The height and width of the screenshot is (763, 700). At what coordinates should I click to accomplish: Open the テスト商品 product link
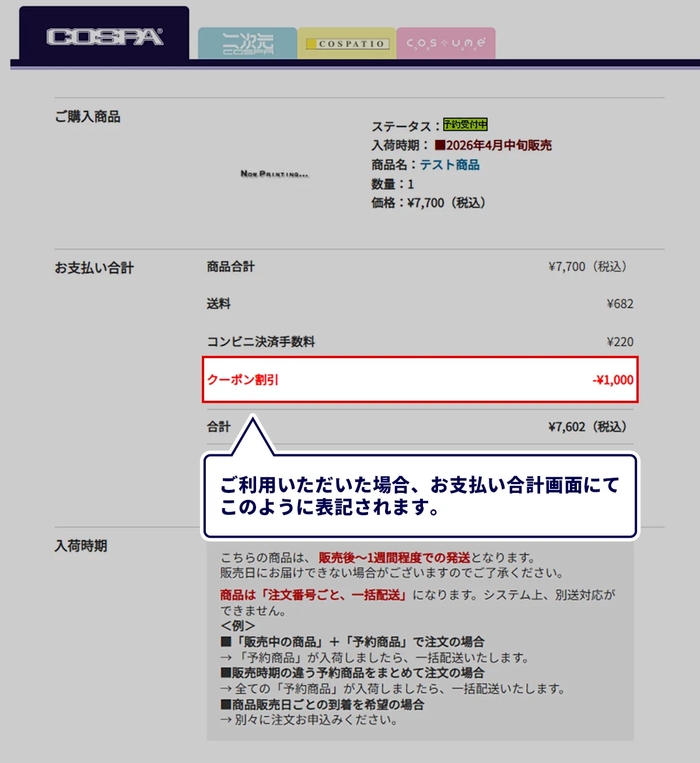click(450, 164)
